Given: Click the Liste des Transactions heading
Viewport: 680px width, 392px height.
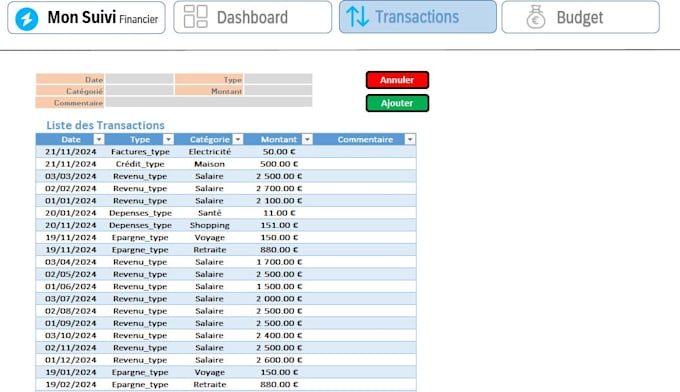Looking at the screenshot, I should point(105,125).
